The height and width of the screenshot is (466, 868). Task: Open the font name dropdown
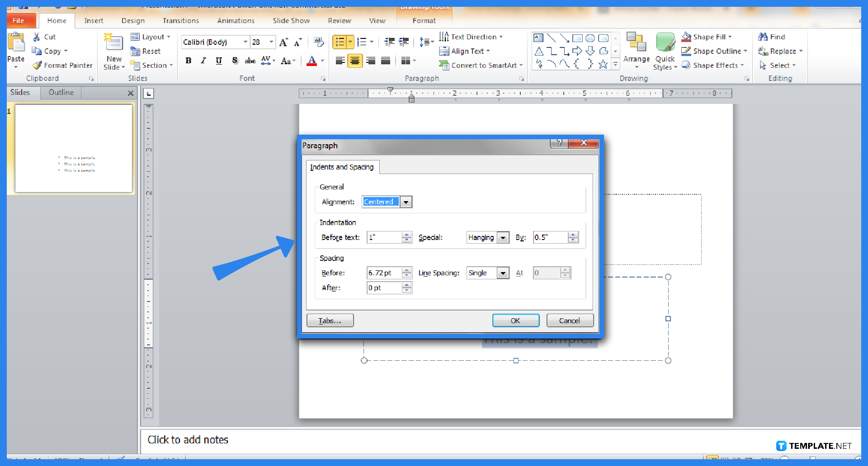245,42
